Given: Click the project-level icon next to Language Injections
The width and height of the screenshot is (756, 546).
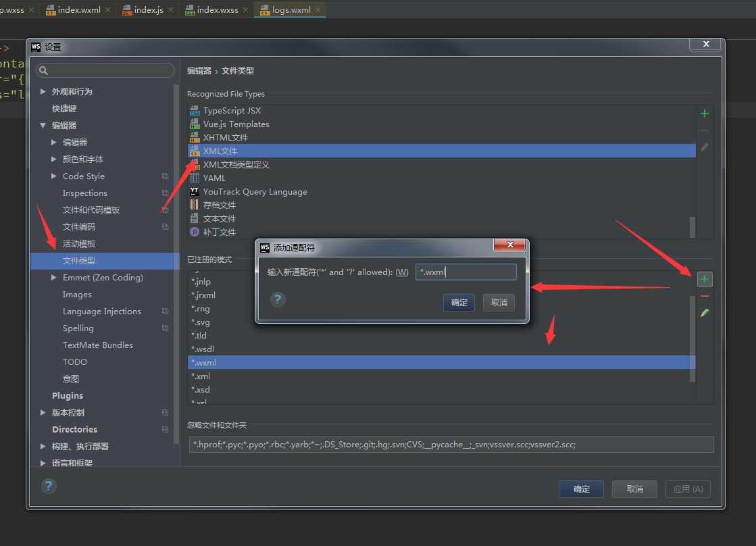Looking at the screenshot, I should click(165, 311).
